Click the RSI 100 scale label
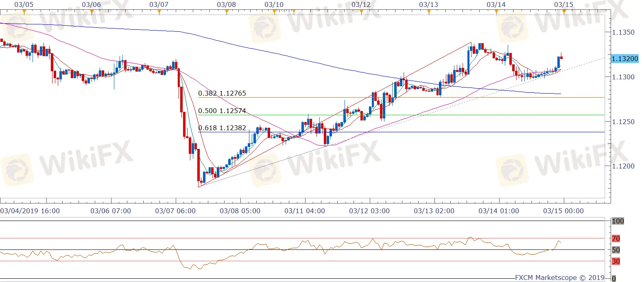This screenshot has width=644, height=282. pyautogui.click(x=618, y=221)
